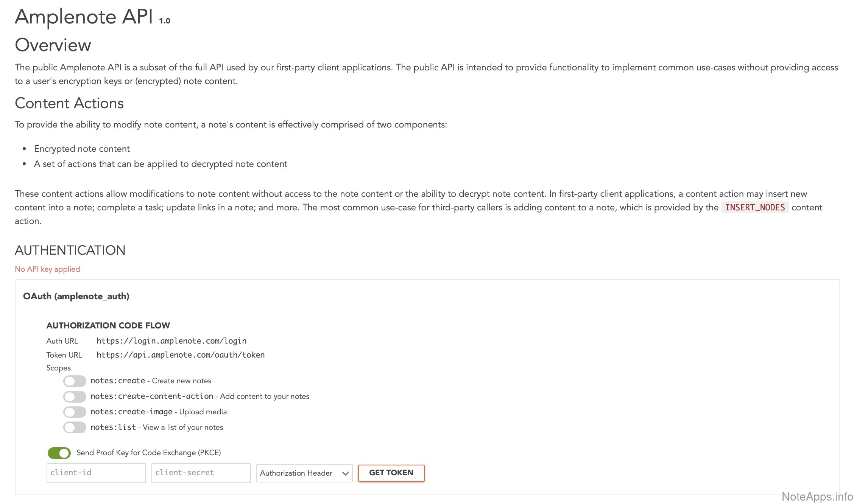Screen dimensions: 854x504
Task: Click the Token URL oauth/token address
Action: pos(181,355)
